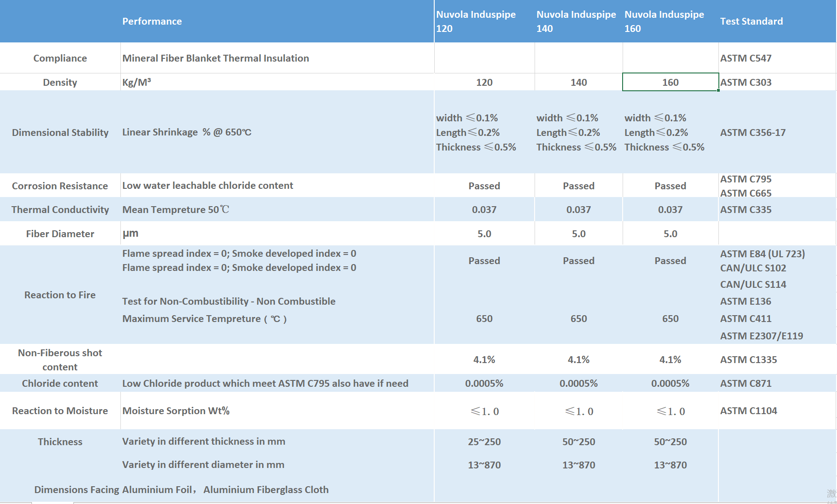Viewport: 837px width, 504px height.
Task: Click the CAN/ULC S102 text
Action: [753, 268]
